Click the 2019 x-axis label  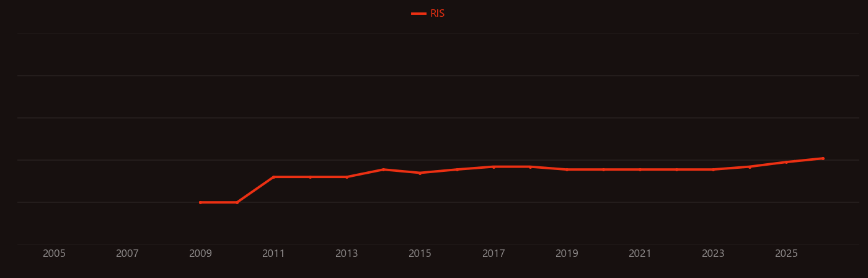click(567, 254)
